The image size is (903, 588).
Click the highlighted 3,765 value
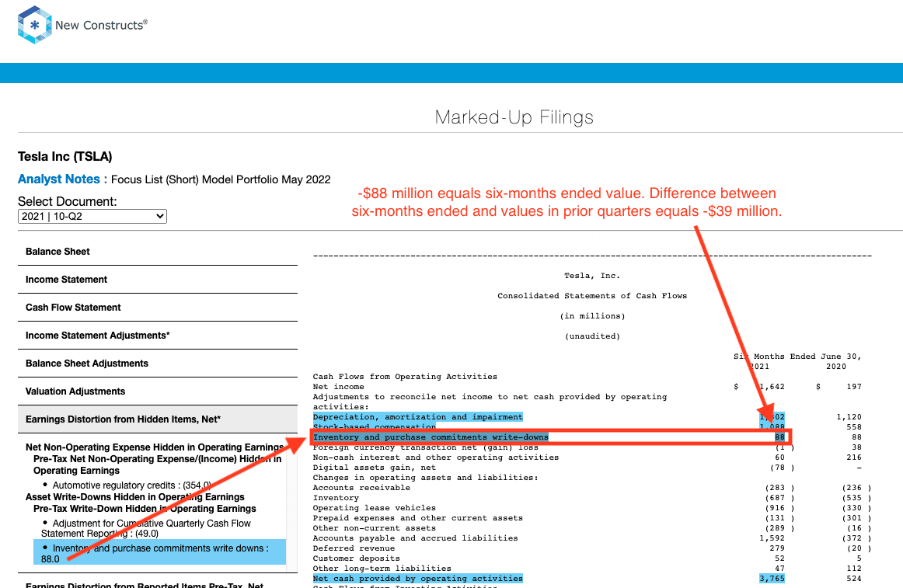(772, 578)
